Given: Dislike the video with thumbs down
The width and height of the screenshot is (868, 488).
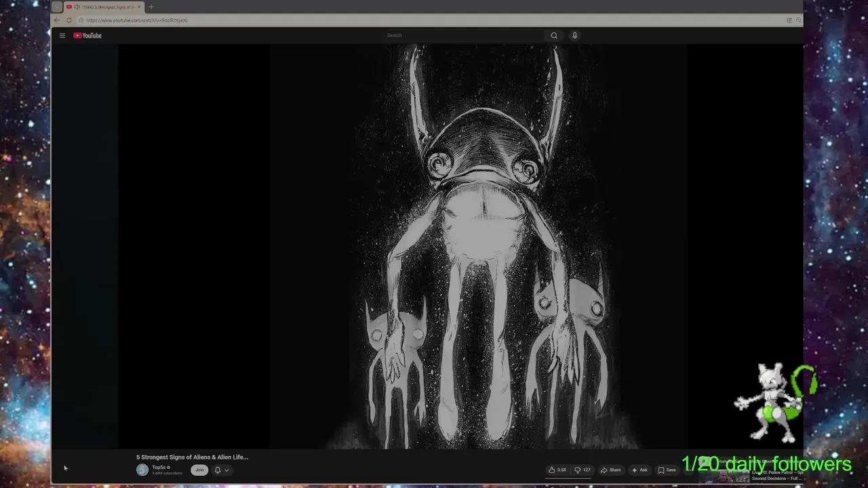Looking at the screenshot, I should tap(583, 470).
